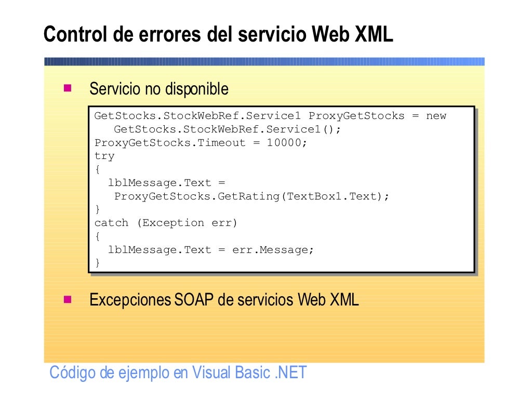Select 'Excepciones SOAP de servicios Web XML' text

point(224,300)
